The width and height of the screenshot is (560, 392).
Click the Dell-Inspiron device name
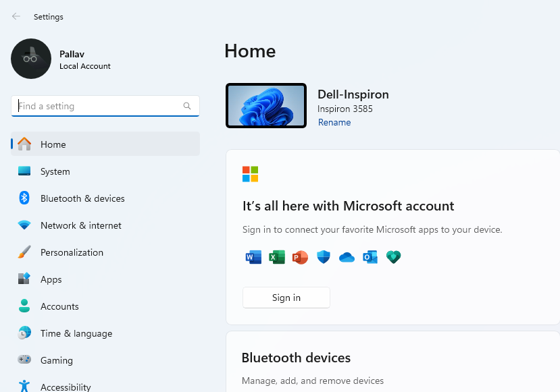click(353, 94)
